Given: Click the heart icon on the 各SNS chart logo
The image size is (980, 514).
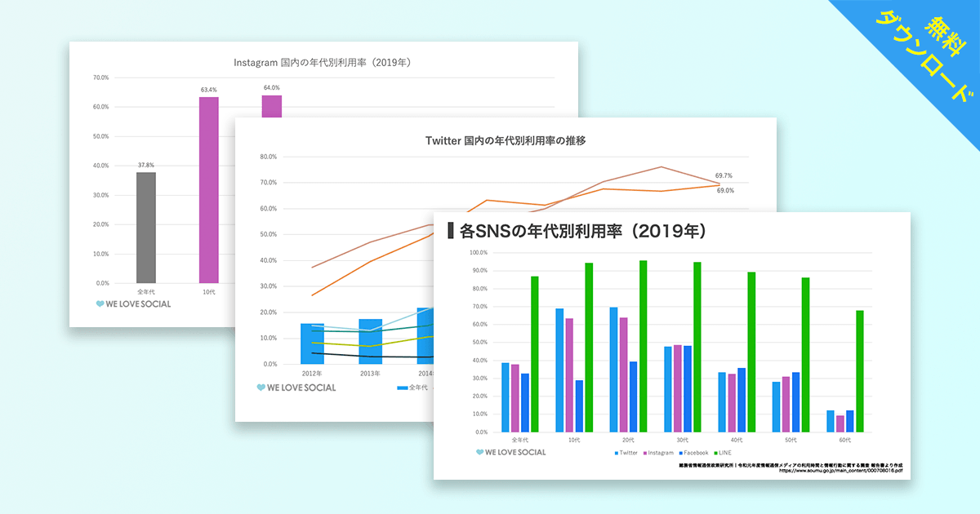Looking at the screenshot, I should (x=479, y=450).
